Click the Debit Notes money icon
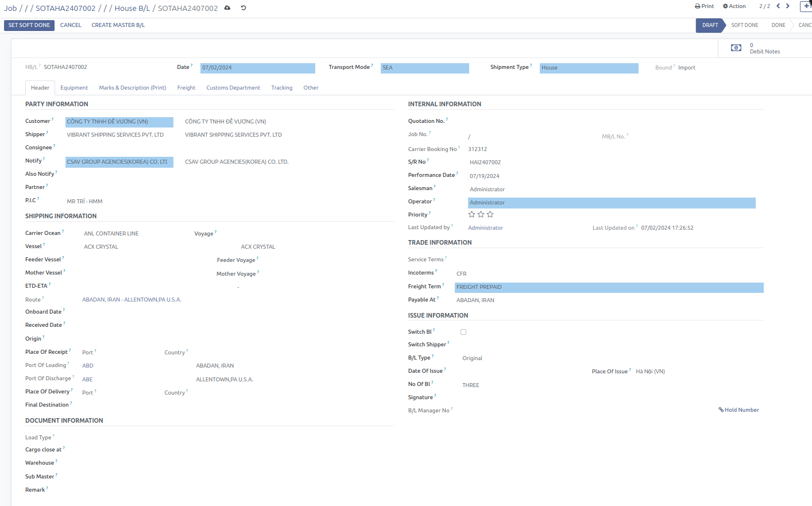 coord(736,48)
